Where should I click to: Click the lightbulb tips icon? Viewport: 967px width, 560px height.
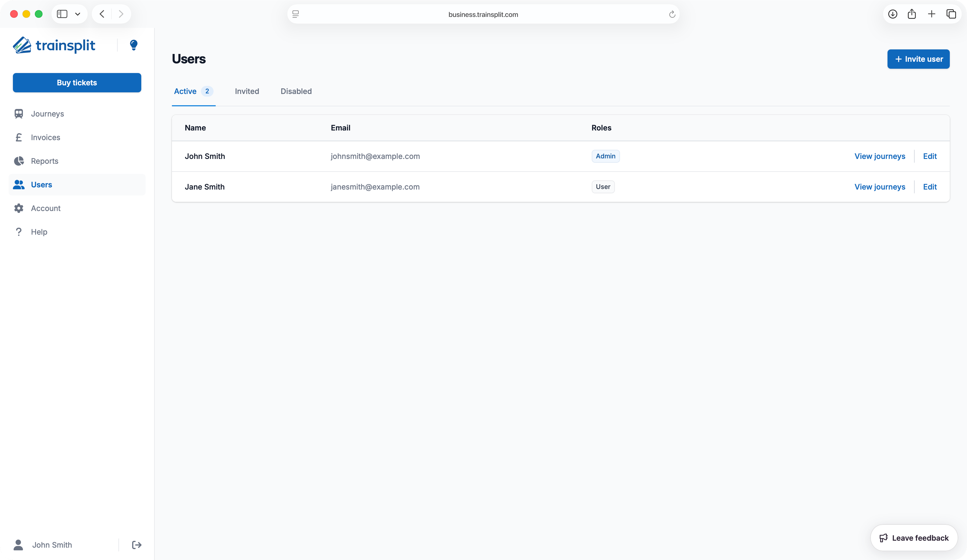(133, 45)
